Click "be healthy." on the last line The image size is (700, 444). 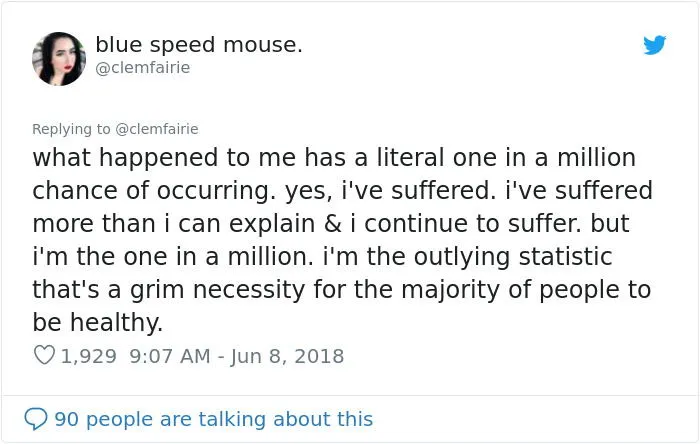click(x=96, y=323)
